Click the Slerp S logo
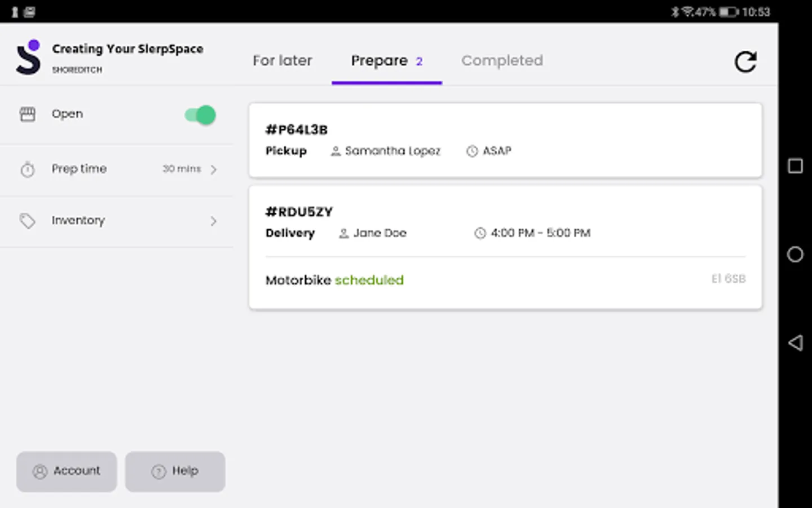 [x=28, y=57]
